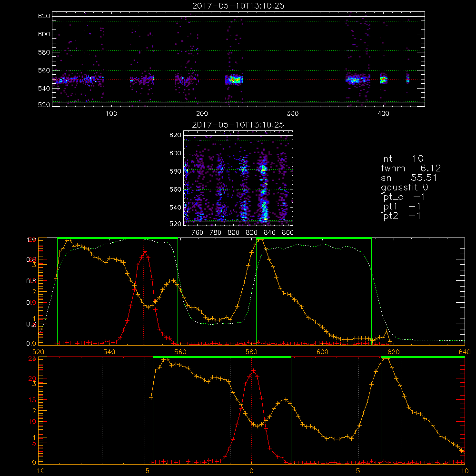The height and width of the screenshot is (476, 476).
Task: Click x-axis label 10 of bottom plot
Action: click(465, 471)
